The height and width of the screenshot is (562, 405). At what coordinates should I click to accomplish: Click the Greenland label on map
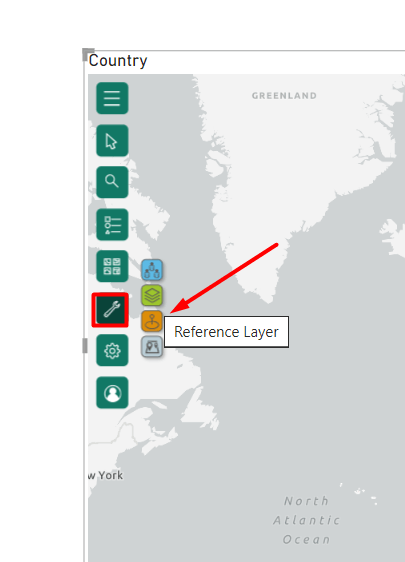pos(284,96)
